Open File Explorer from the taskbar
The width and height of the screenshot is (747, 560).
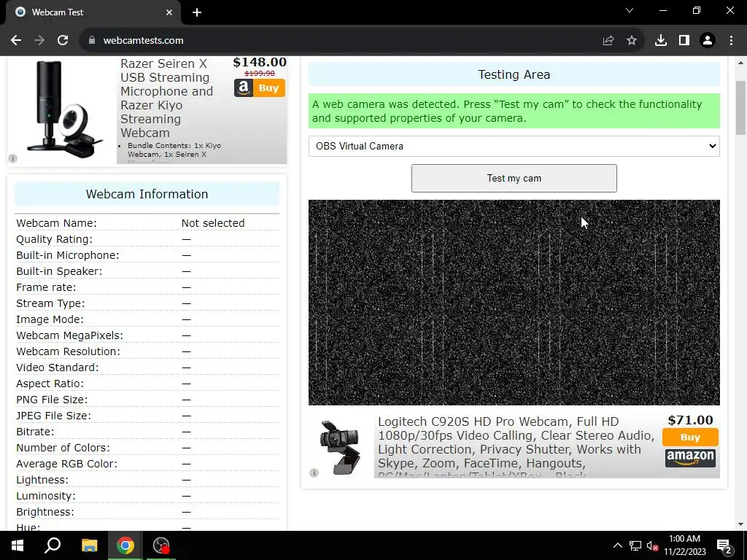point(89,545)
